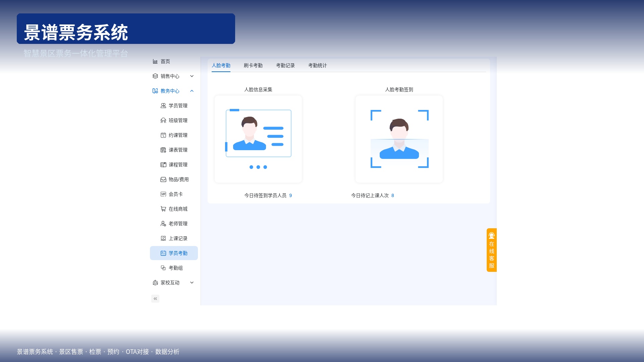This screenshot has width=644, height=362.
Task: Open 物品/费用 menu item
Action: [174, 179]
